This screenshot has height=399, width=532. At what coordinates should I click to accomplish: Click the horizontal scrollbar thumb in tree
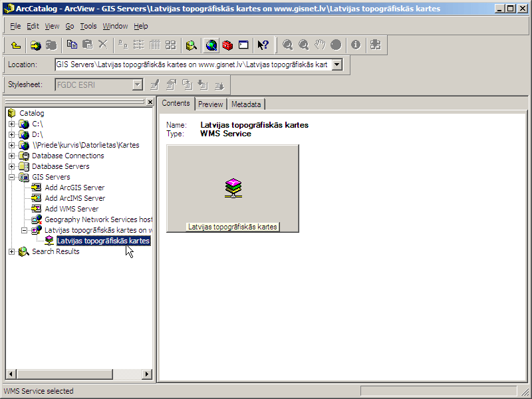[x=64, y=374]
